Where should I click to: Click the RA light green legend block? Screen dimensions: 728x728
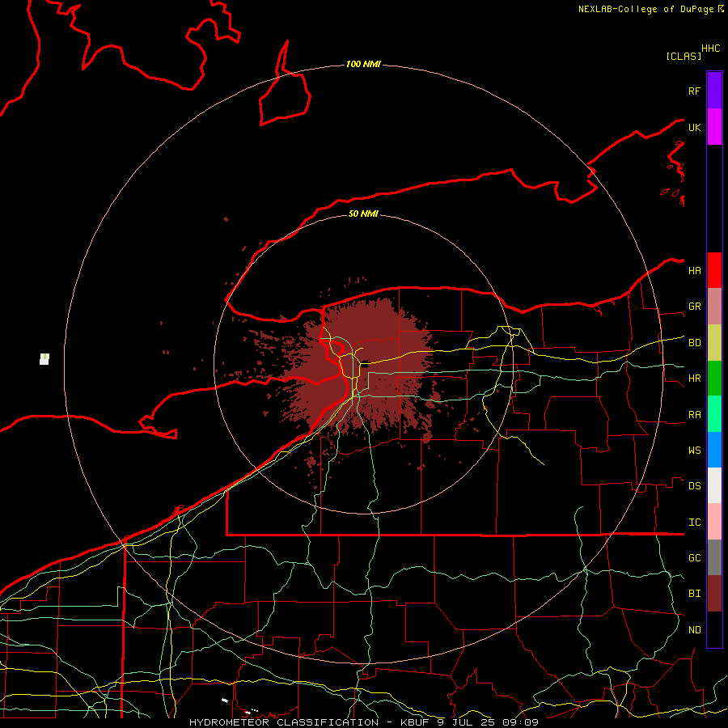point(714,414)
